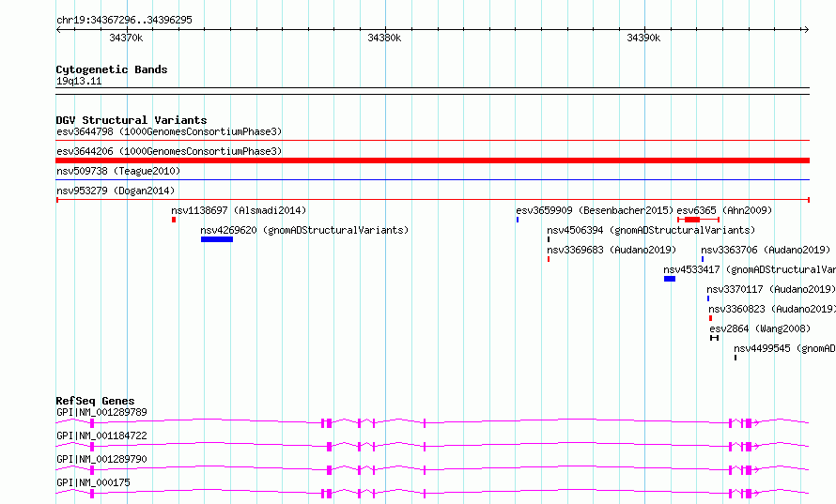The height and width of the screenshot is (504, 836).
Task: Open the nsv4533417 variant label
Action: [750, 269]
